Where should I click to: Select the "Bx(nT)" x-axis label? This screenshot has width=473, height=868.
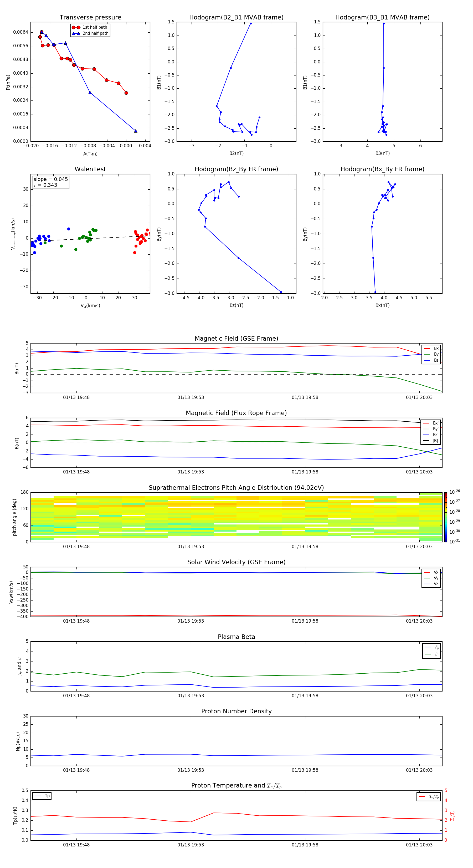click(382, 305)
